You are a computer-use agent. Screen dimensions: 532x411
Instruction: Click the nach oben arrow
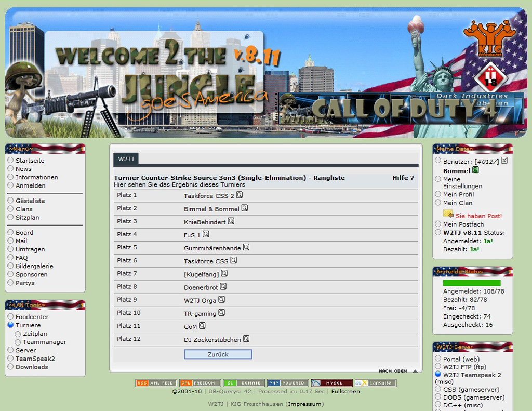pos(415,371)
